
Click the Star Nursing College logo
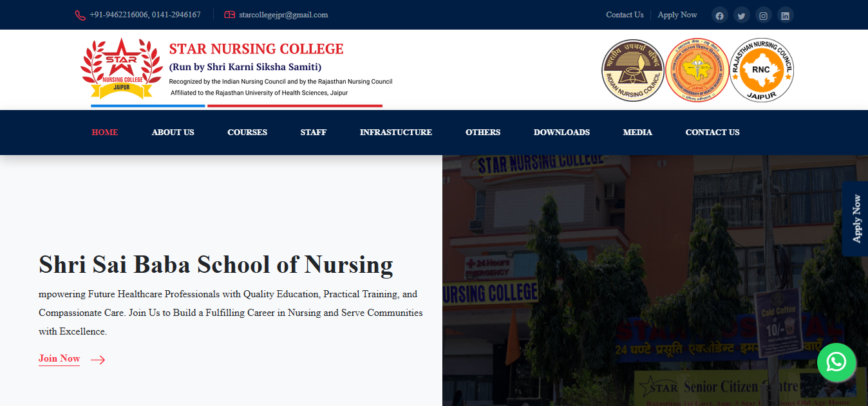click(x=121, y=69)
